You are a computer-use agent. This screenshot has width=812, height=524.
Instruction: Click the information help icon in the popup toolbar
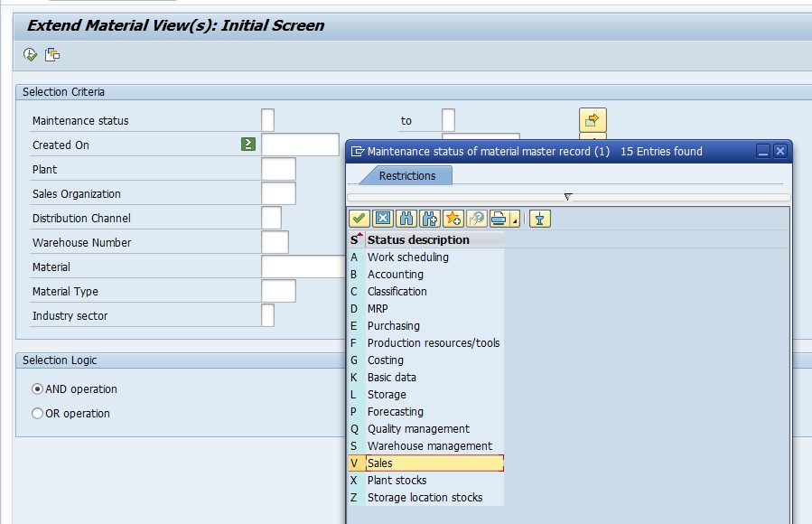coord(477,219)
